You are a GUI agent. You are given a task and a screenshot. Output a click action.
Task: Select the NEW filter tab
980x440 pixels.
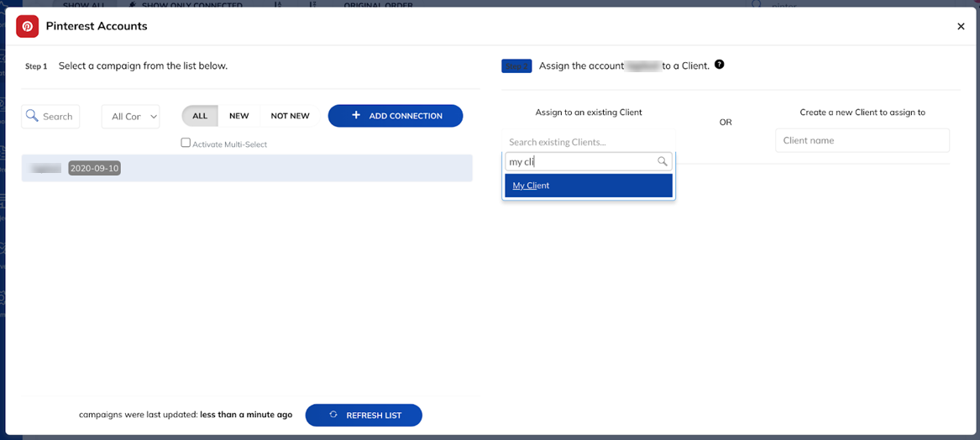coord(238,116)
